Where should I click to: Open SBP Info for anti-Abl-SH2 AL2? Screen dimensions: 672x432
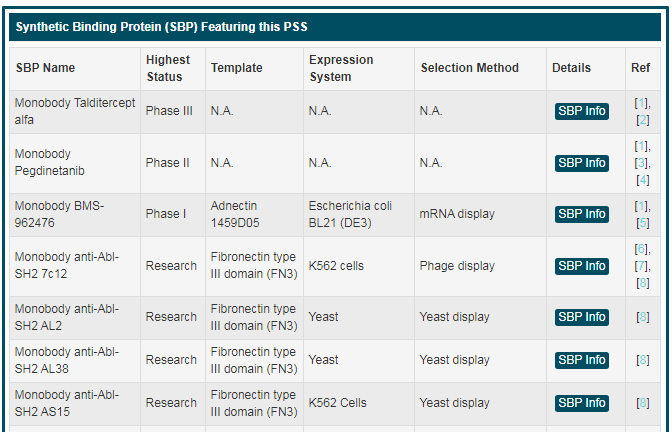click(581, 317)
